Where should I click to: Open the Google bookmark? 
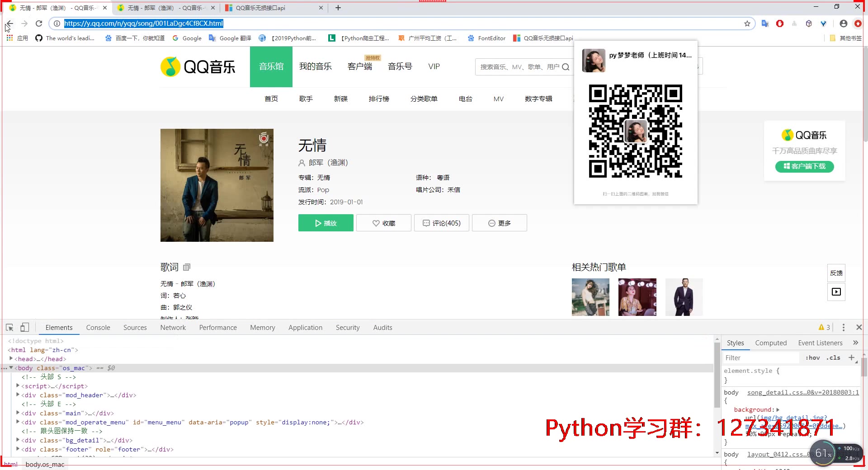(187, 38)
